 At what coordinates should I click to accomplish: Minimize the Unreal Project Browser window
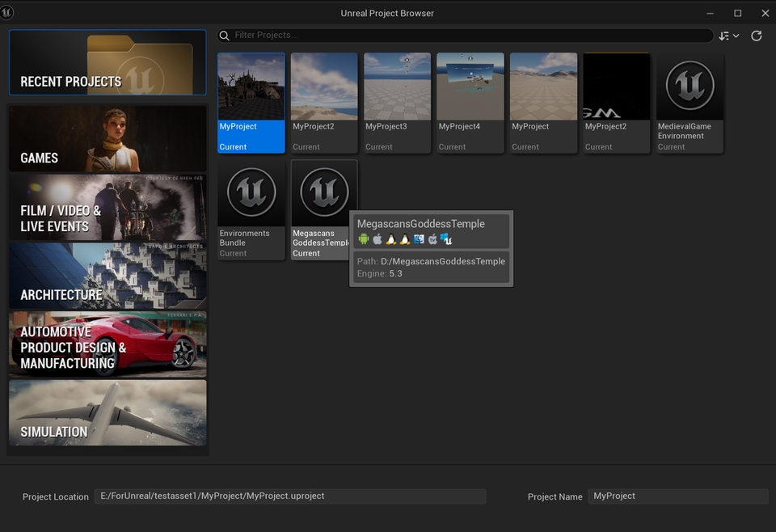tap(710, 14)
